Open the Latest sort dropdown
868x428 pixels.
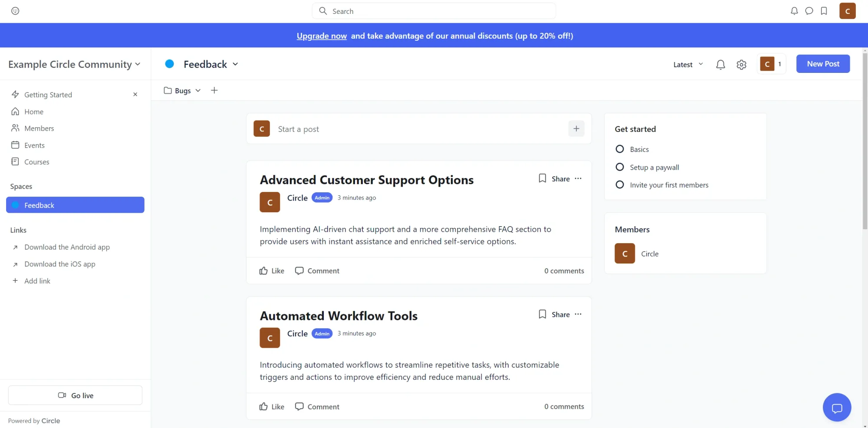pos(687,64)
